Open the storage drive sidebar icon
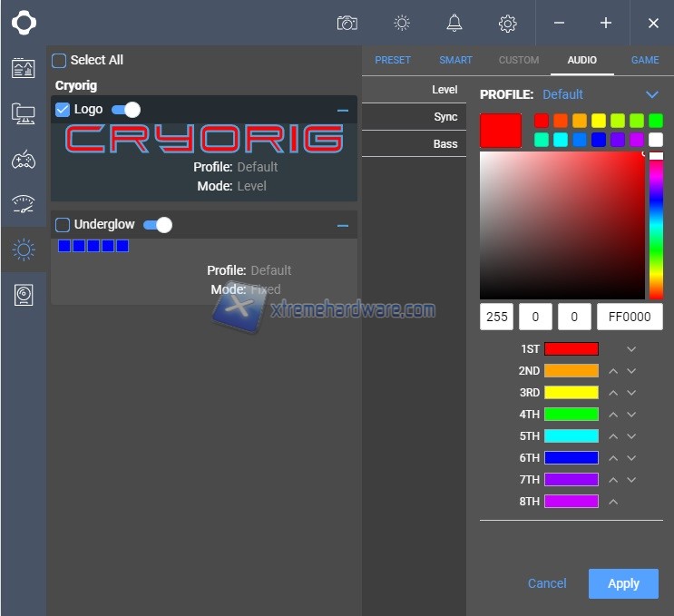This screenshot has height=616, width=674. coord(23,295)
